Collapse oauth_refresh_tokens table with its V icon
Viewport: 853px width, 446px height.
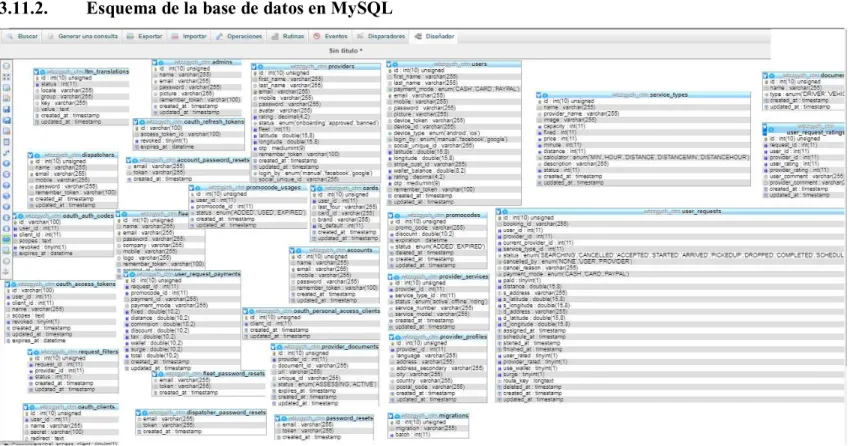point(136,122)
